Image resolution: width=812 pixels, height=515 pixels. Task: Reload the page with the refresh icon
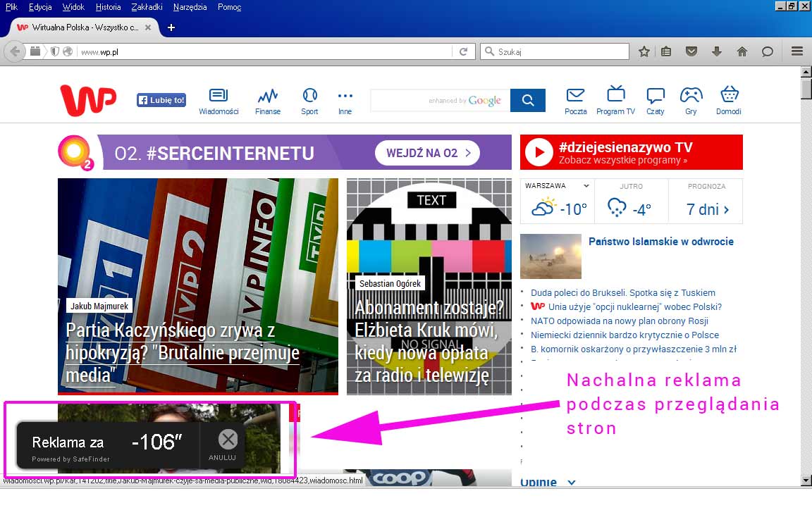click(464, 51)
